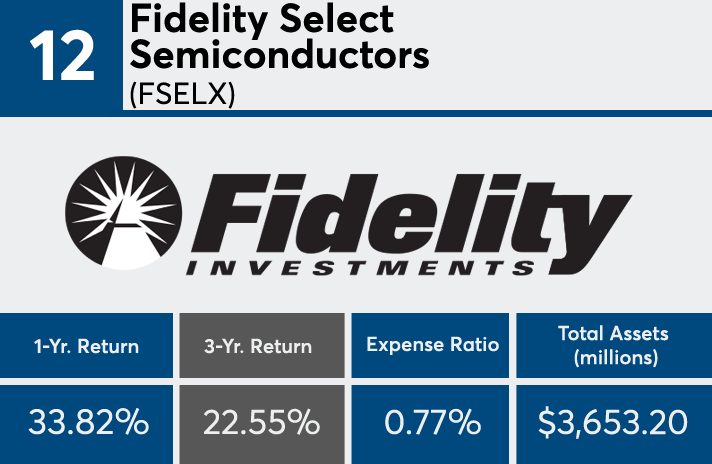
Task: Click the gray highlighted 3-Yr. Return column
Action: click(262, 388)
